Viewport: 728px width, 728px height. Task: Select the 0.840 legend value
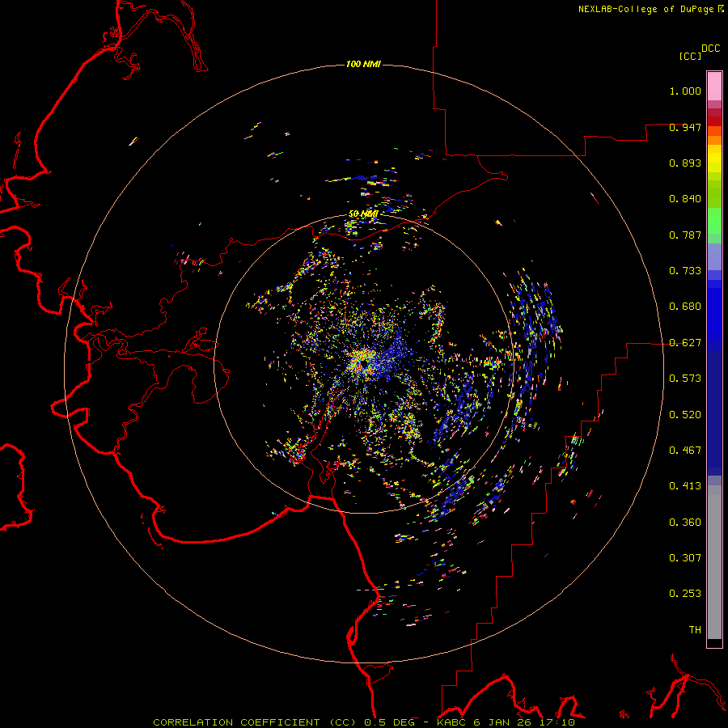pyautogui.click(x=685, y=199)
